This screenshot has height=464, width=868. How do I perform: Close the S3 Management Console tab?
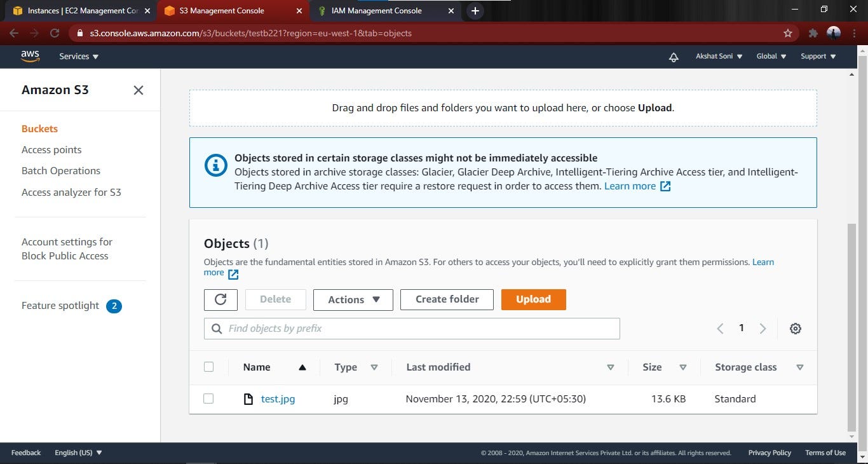(x=299, y=11)
